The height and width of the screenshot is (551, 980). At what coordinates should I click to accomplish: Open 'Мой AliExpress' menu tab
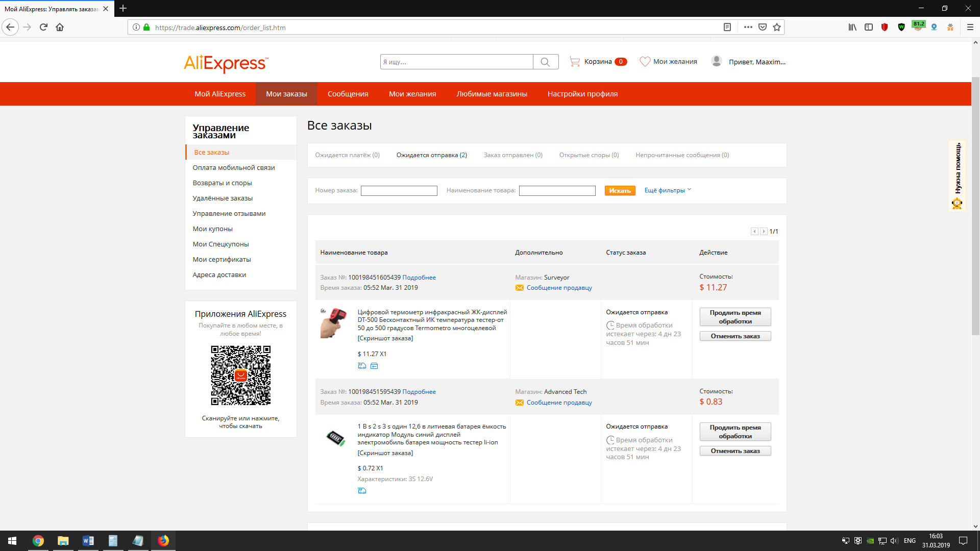pyautogui.click(x=220, y=94)
